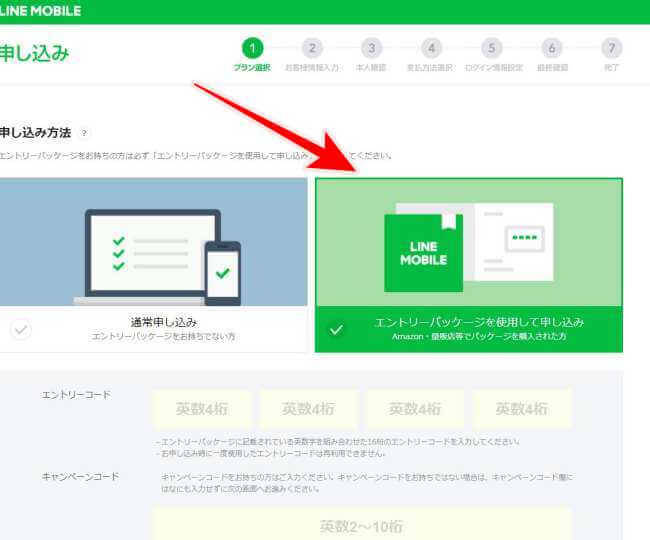Click the 申し込み方法 section heading
The width and height of the screenshot is (650, 540).
pyautogui.click(x=36, y=133)
